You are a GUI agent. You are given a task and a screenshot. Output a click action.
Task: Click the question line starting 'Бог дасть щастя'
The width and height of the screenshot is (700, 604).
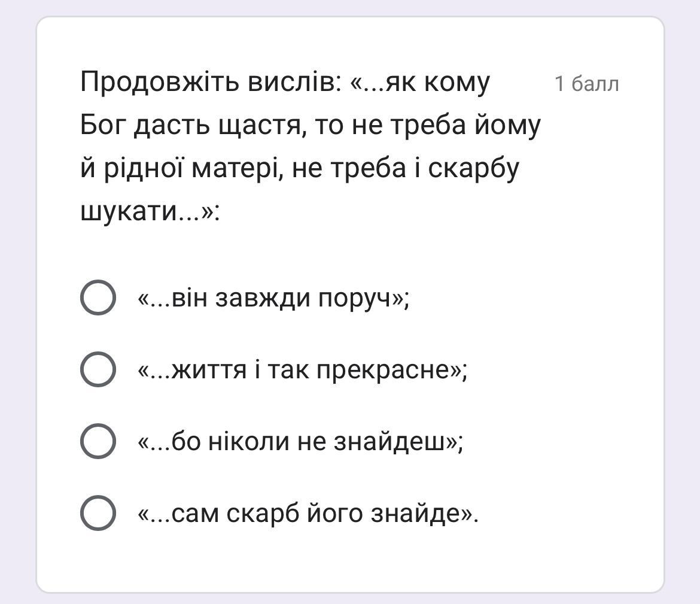(311, 125)
